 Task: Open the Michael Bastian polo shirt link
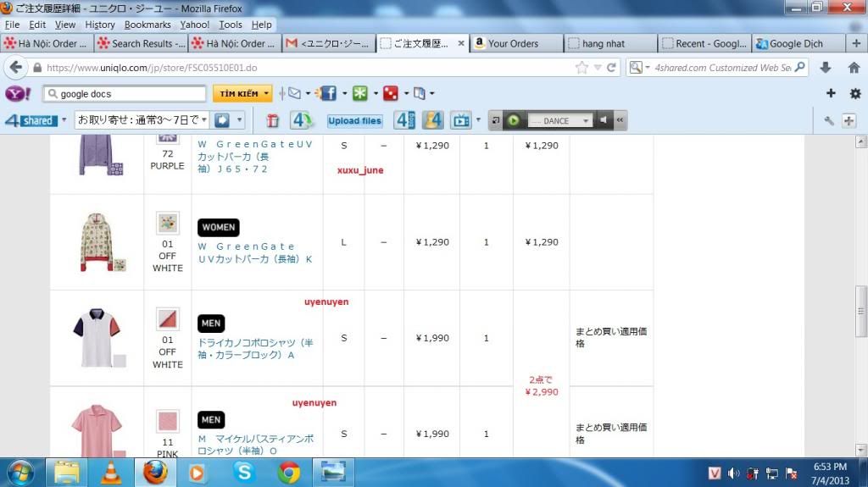(256, 445)
